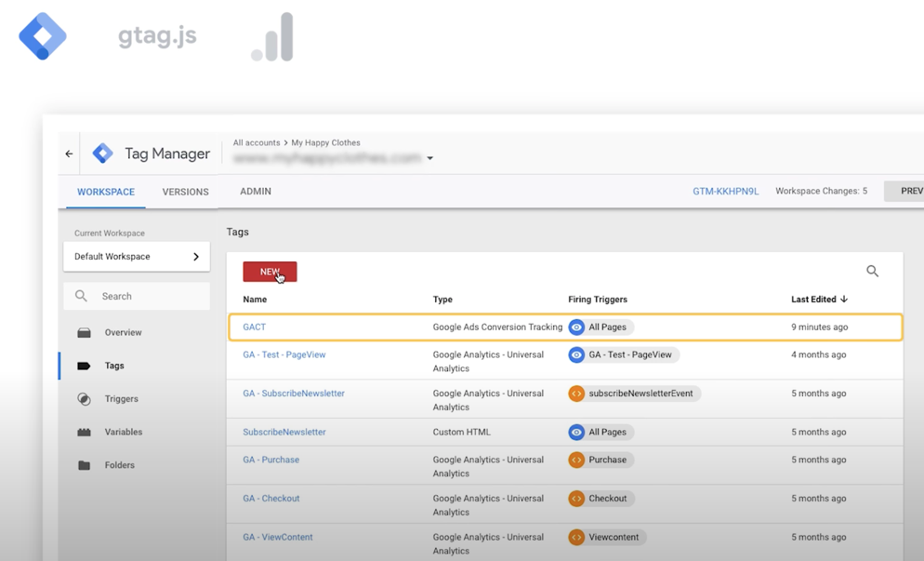Open Overview in the sidebar
Image resolution: width=924 pixels, height=561 pixels.
(123, 333)
